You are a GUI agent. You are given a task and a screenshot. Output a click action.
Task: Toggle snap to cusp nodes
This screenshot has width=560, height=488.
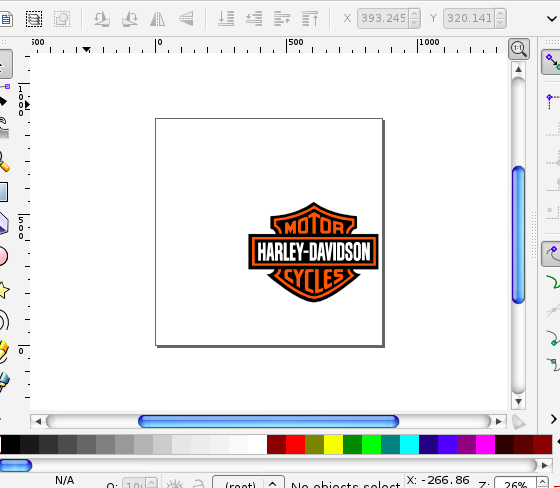[x=553, y=338]
